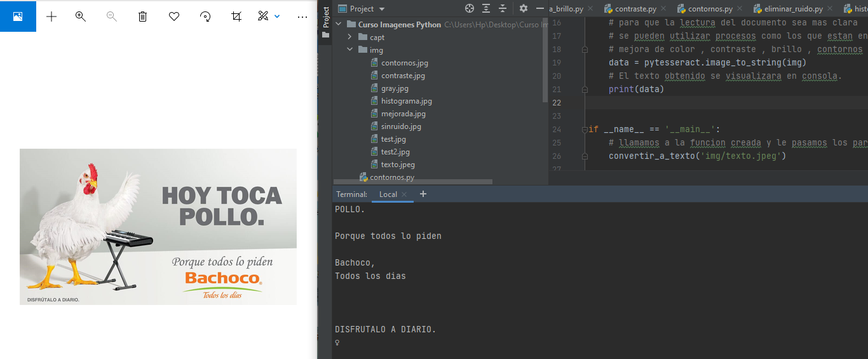Viewport: 868px width, 359px height.
Task: Open Project panel gear options
Action: pyautogui.click(x=524, y=8)
